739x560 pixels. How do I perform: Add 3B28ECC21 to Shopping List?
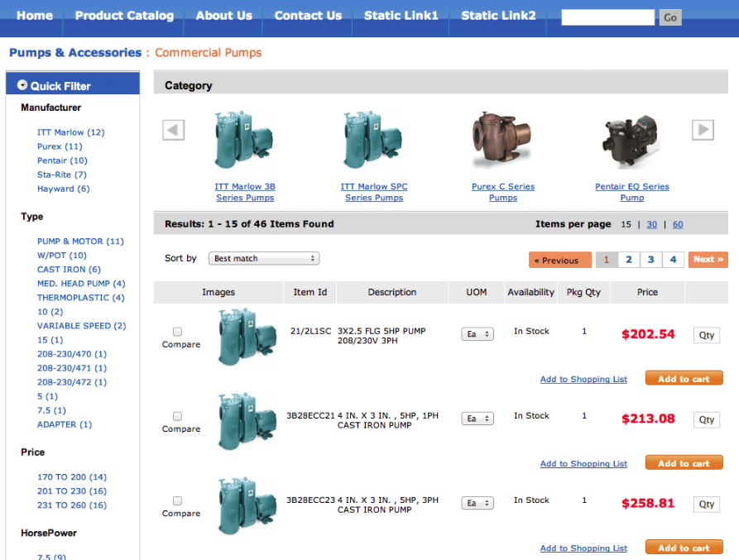point(583,464)
